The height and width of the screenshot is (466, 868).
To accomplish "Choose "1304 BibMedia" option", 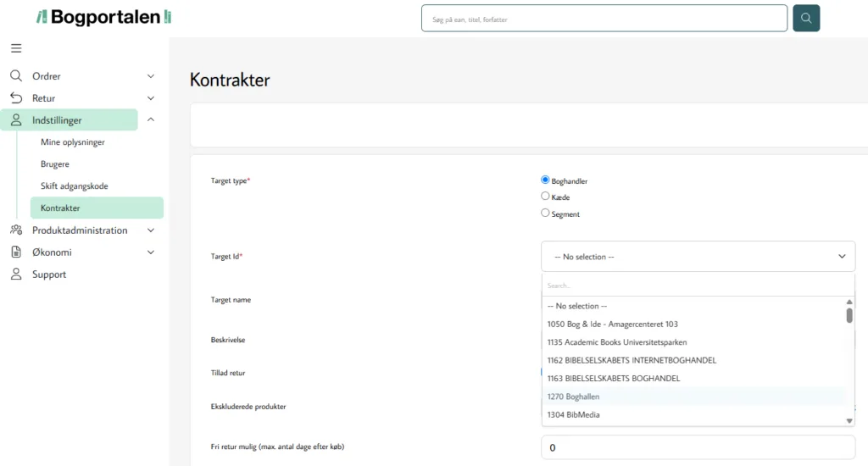I will [x=694, y=415].
